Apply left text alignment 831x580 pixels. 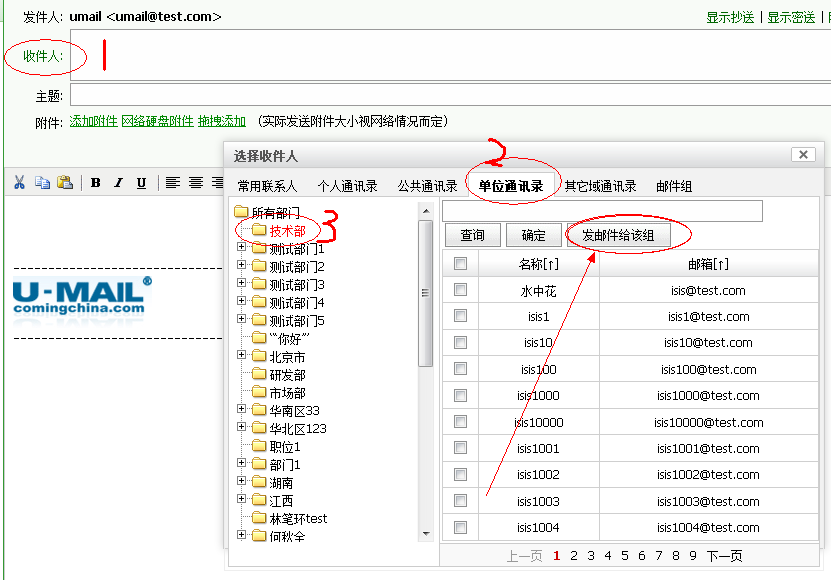point(173,182)
